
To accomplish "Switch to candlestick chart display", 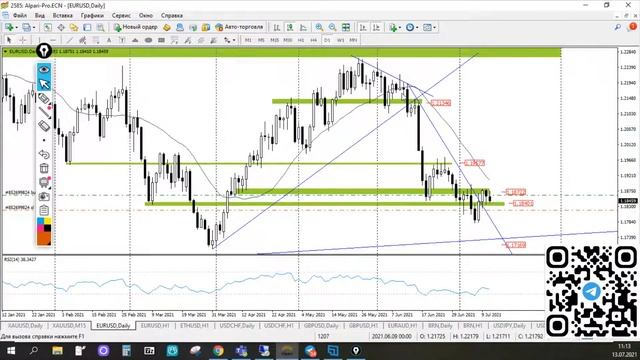I will (x=290, y=27).
